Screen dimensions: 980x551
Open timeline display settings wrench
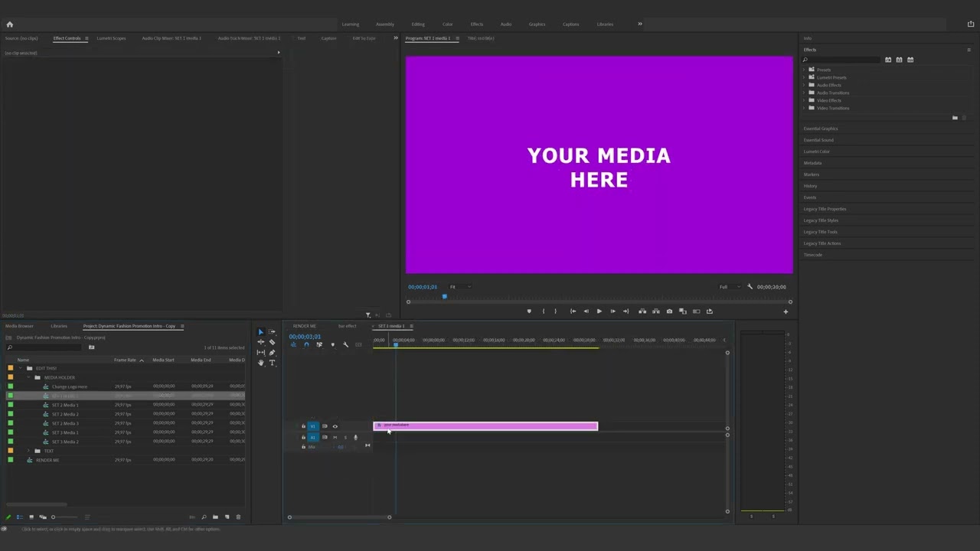pos(345,345)
